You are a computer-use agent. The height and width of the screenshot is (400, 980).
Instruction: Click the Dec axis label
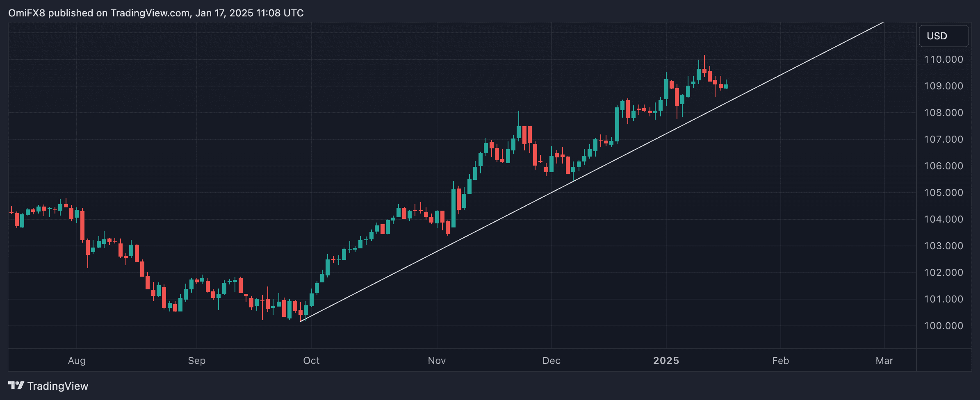[x=552, y=361]
